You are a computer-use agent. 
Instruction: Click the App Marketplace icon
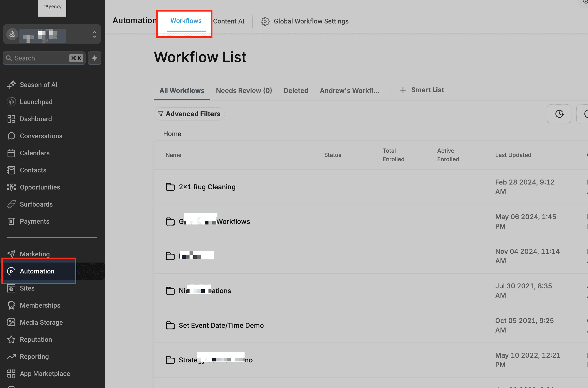click(x=11, y=374)
